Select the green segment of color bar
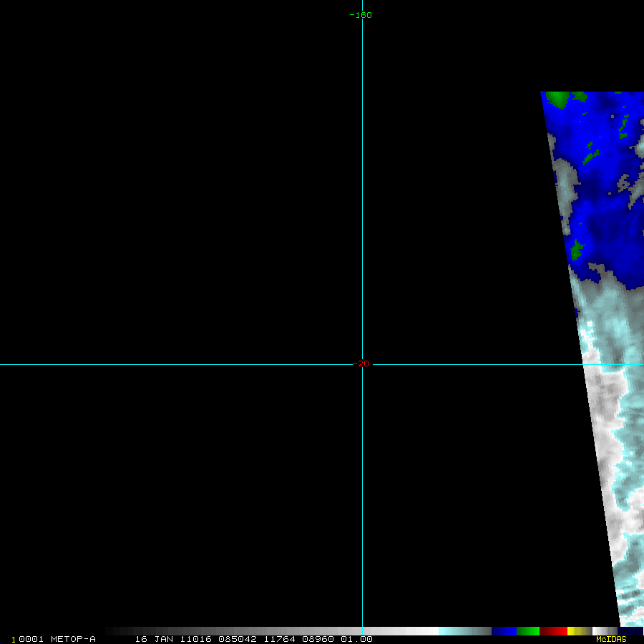The width and height of the screenshot is (644, 644). pos(527,631)
